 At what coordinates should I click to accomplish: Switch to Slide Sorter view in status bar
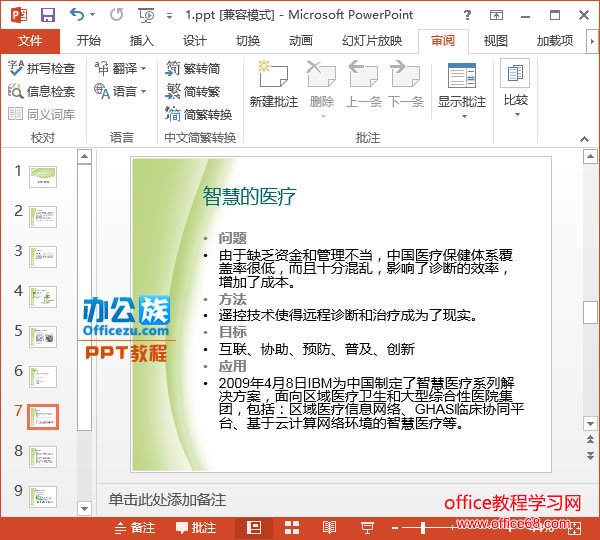coord(292,527)
